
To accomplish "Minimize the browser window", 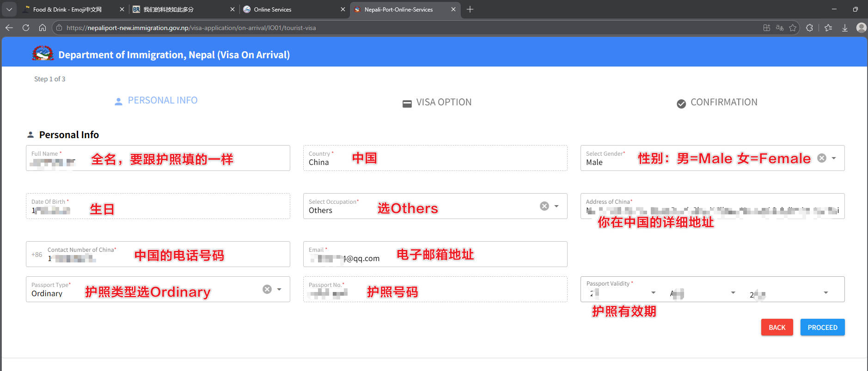I will pyautogui.click(x=834, y=9).
